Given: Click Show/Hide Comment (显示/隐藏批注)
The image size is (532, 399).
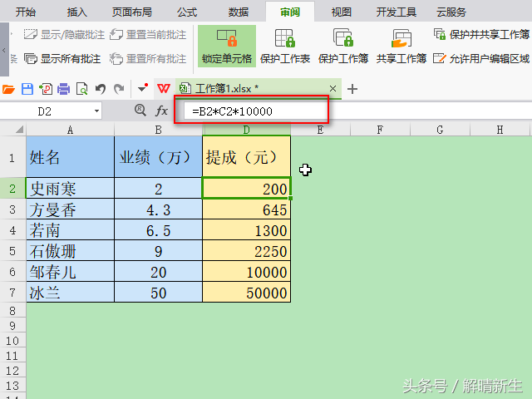Looking at the screenshot, I should tap(64, 34).
